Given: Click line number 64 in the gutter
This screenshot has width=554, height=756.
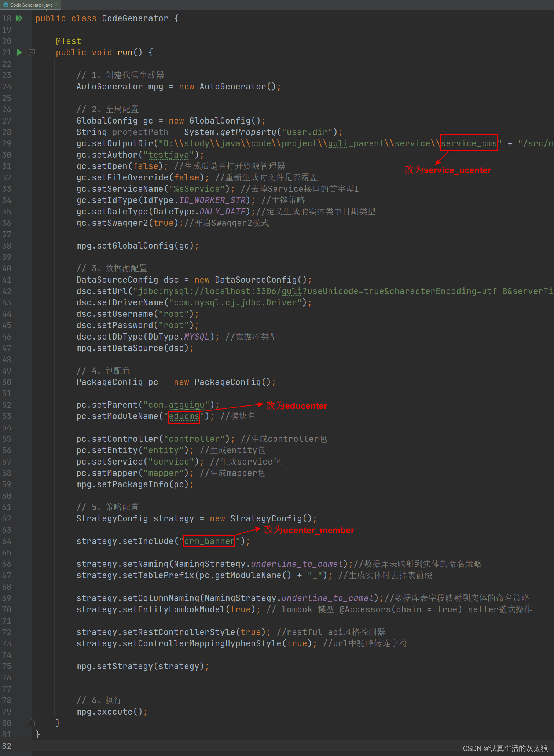Looking at the screenshot, I should coord(7,541).
